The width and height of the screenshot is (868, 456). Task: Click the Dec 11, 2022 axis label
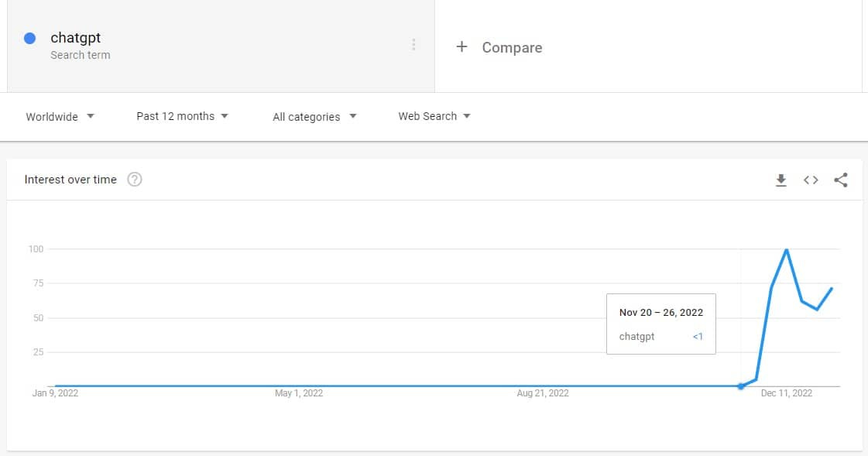click(x=787, y=393)
